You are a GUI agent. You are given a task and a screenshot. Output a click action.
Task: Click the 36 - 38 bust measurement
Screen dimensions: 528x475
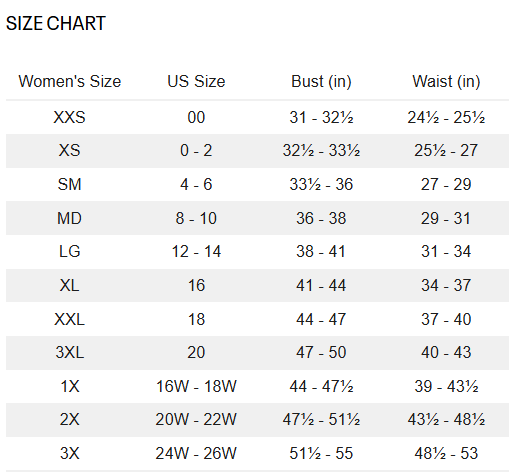pos(321,218)
